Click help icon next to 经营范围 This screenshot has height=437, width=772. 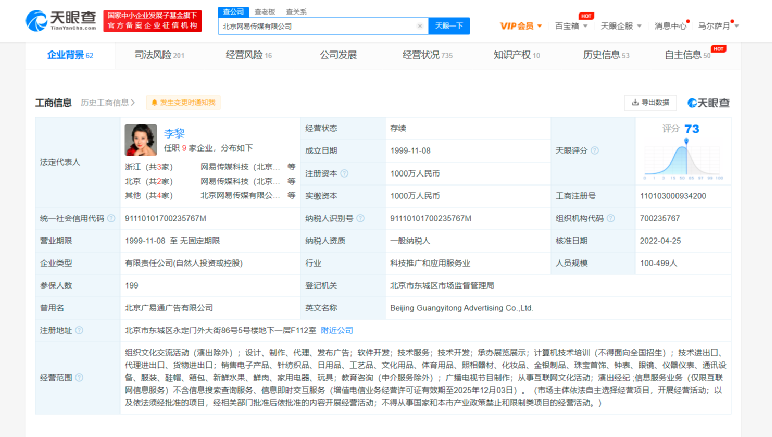click(79, 377)
